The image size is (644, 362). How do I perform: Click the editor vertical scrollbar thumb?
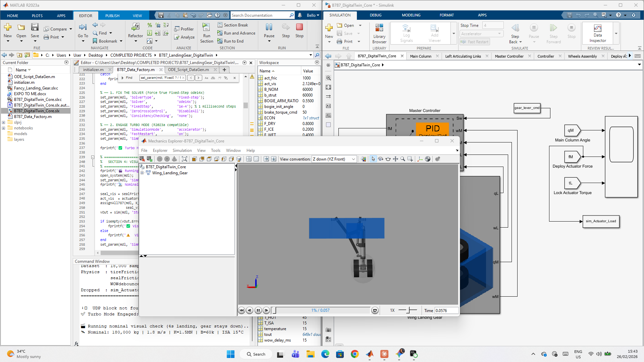pos(246,105)
